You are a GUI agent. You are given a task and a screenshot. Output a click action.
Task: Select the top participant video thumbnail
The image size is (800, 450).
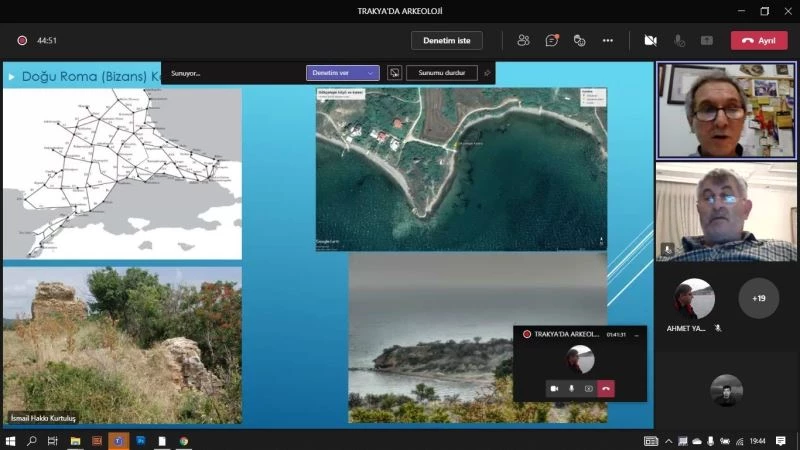pyautogui.click(x=725, y=110)
